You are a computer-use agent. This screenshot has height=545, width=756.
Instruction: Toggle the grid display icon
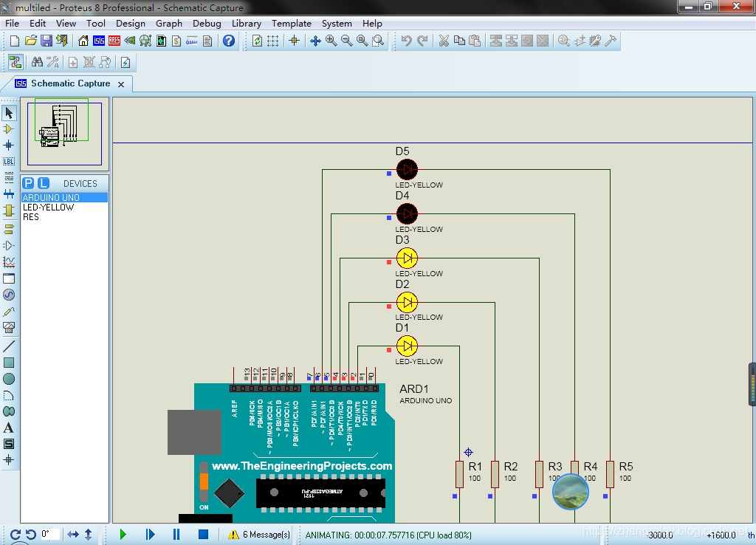point(273,41)
